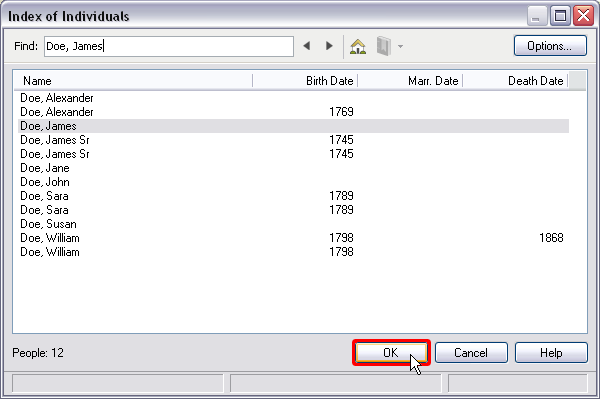Open Help for the index

point(551,352)
